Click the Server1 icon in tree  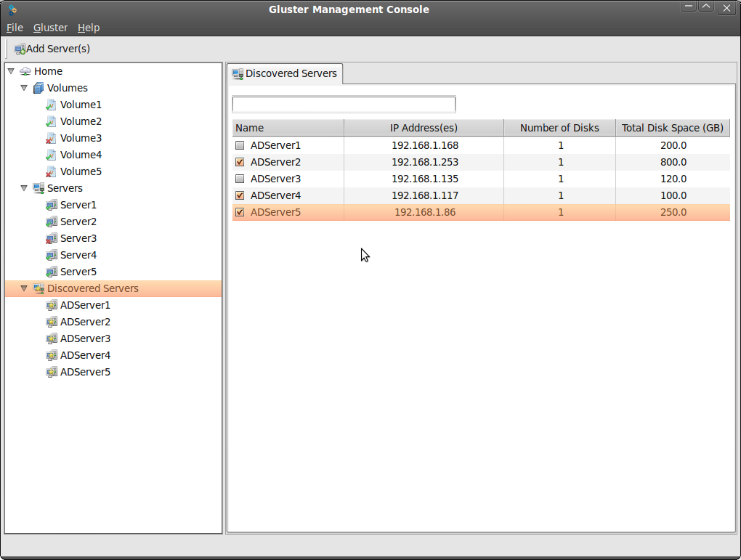[51, 205]
